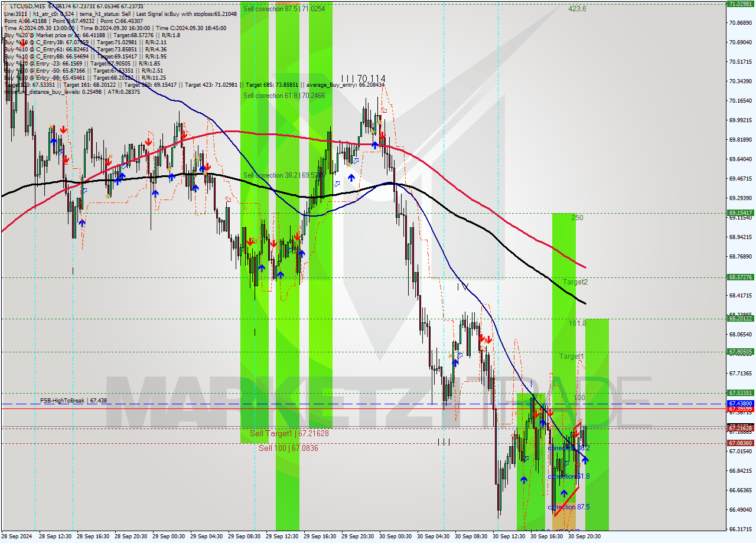
Task: Click the 70.34390 price axis value
Action: (x=740, y=81)
